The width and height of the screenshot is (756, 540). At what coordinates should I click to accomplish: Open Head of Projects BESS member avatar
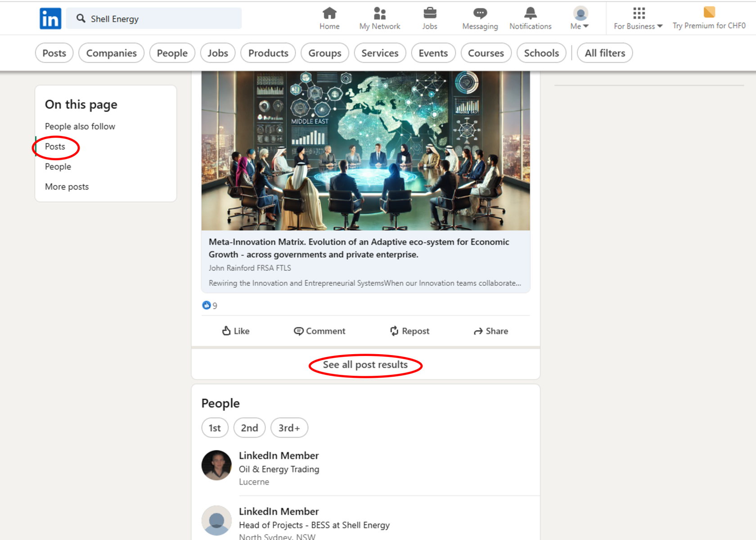(216, 521)
